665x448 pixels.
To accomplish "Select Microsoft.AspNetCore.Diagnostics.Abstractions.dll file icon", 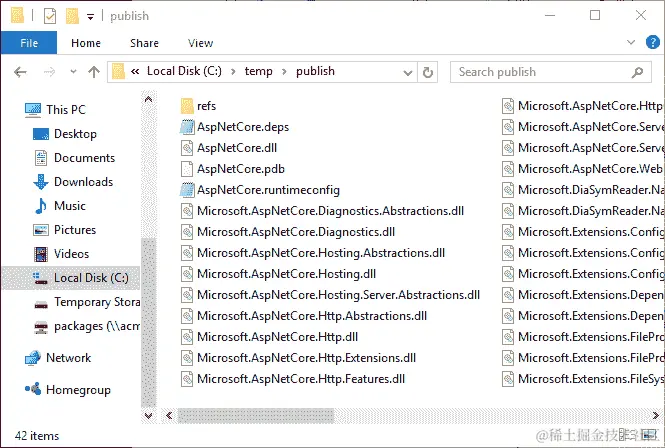I will [x=187, y=211].
